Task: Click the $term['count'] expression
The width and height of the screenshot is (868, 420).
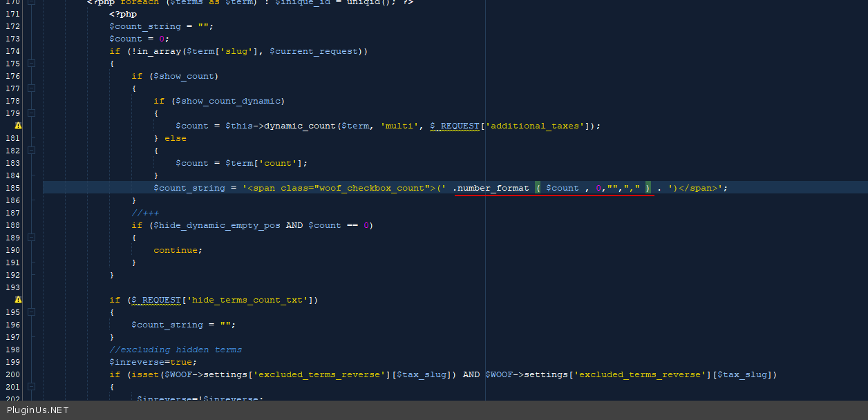Action: pos(264,163)
